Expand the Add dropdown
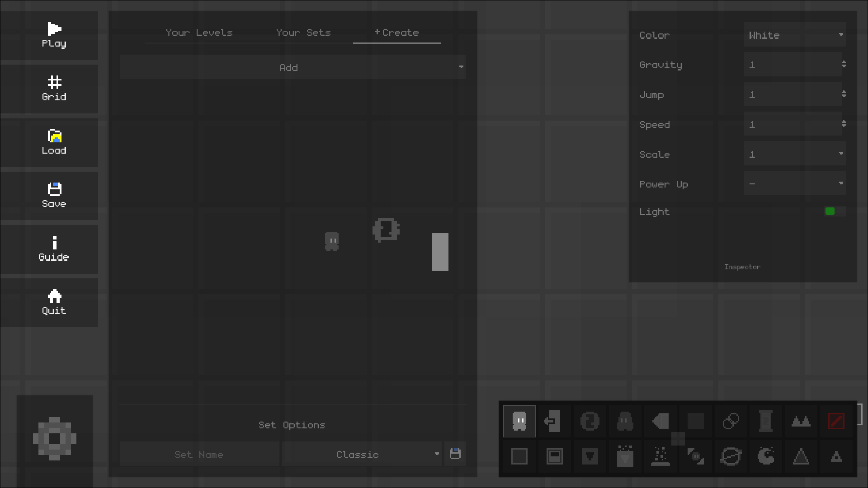The image size is (868, 488). [293, 67]
